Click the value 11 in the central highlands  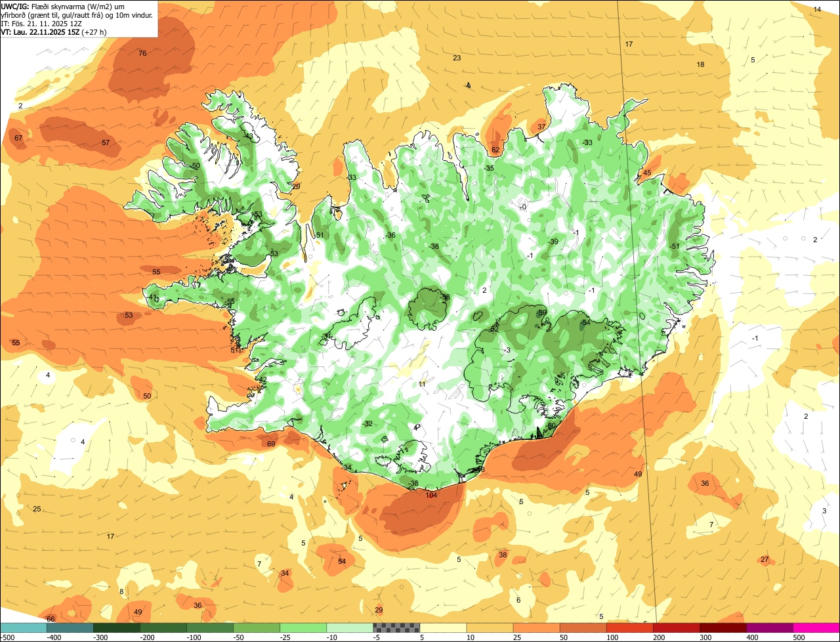point(422,384)
